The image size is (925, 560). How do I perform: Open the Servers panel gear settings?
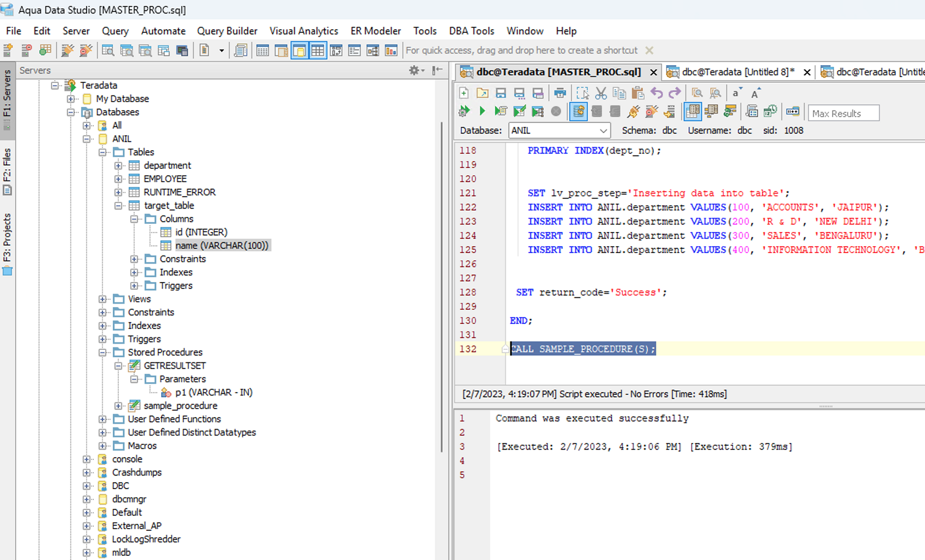click(x=415, y=70)
